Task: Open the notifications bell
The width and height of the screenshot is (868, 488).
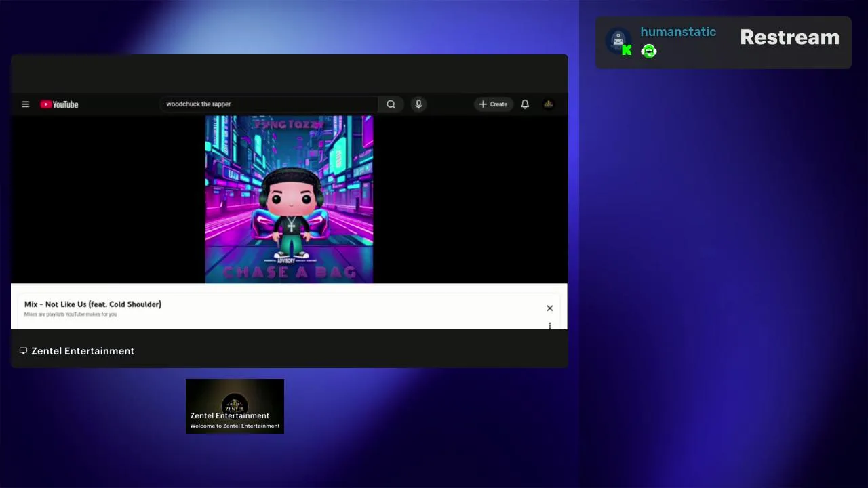Action: 525,104
